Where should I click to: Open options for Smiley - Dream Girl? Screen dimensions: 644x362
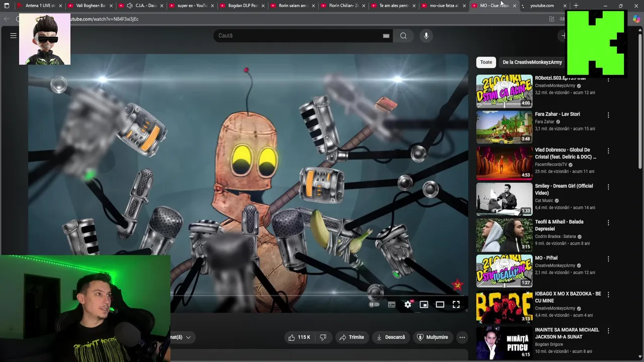pos(608,187)
